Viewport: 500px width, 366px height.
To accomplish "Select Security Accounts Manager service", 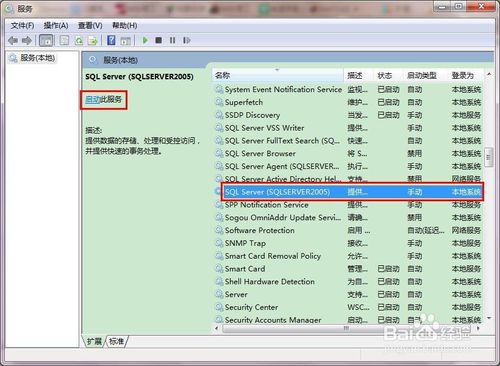I will (348, 319).
